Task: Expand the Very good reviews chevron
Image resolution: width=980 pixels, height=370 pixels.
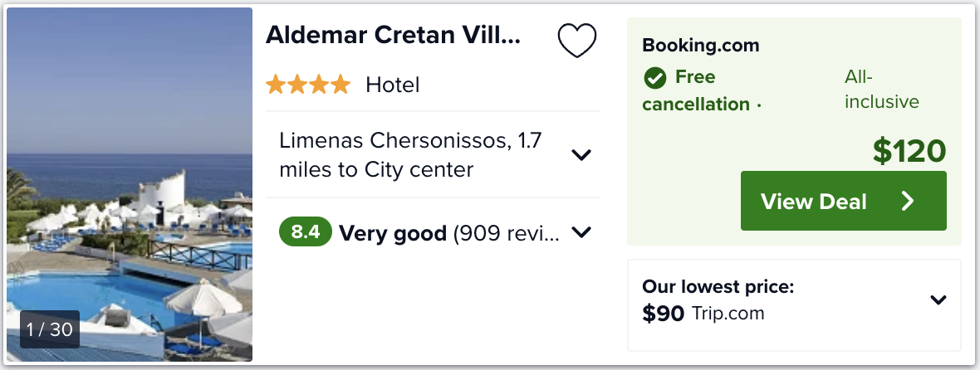Action: click(581, 232)
